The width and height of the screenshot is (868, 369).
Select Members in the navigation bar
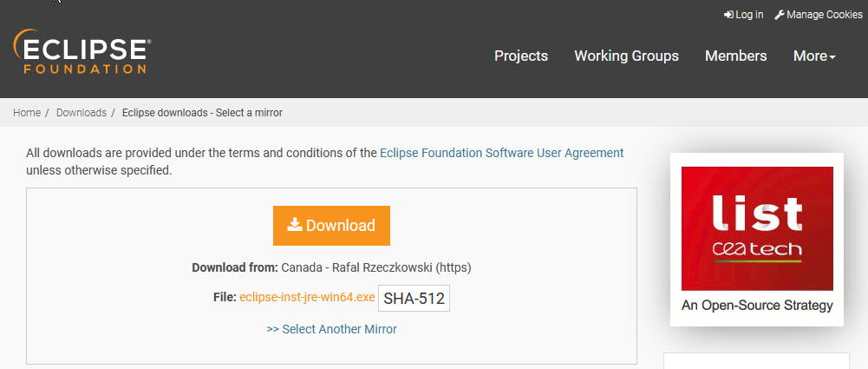click(735, 56)
